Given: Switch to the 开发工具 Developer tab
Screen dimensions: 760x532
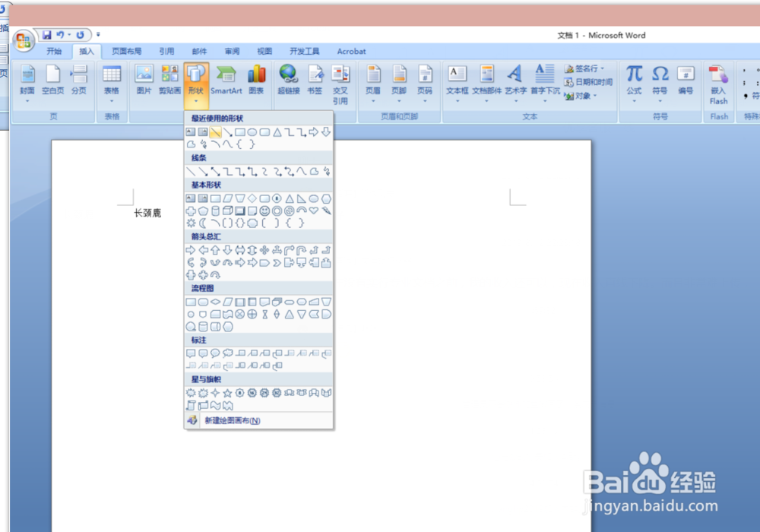Looking at the screenshot, I should click(305, 52).
